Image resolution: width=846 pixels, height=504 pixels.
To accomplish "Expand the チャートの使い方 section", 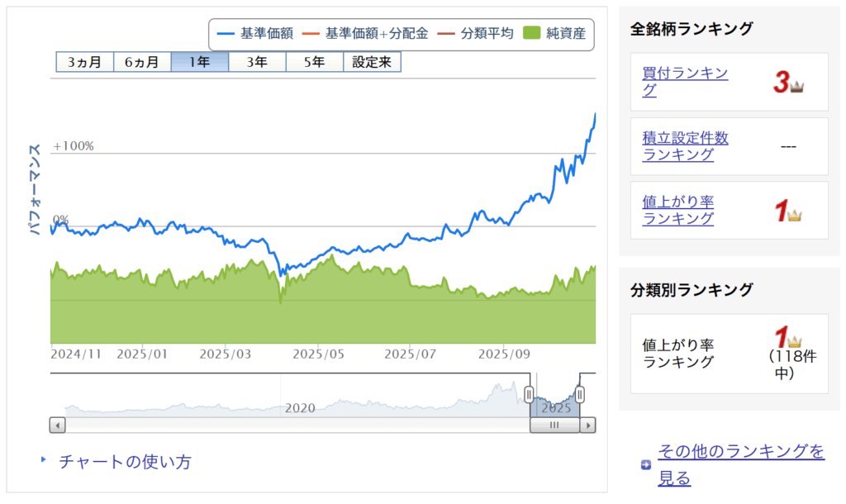I will pos(124,462).
